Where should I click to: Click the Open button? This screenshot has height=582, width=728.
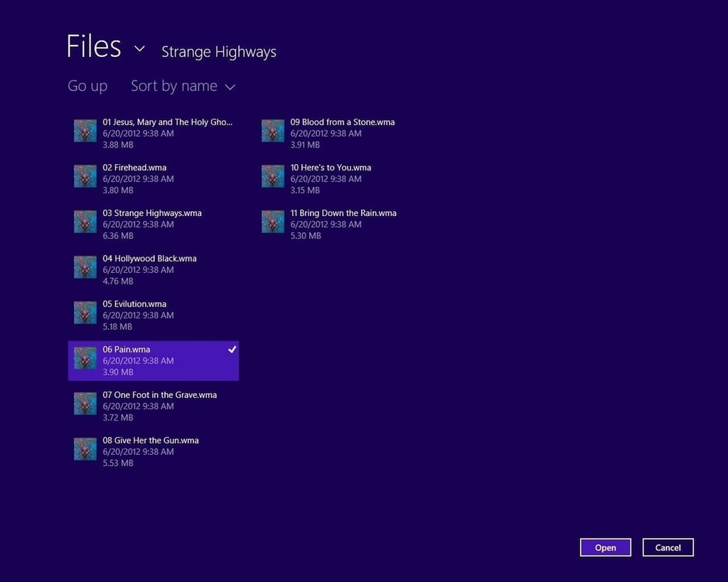606,548
